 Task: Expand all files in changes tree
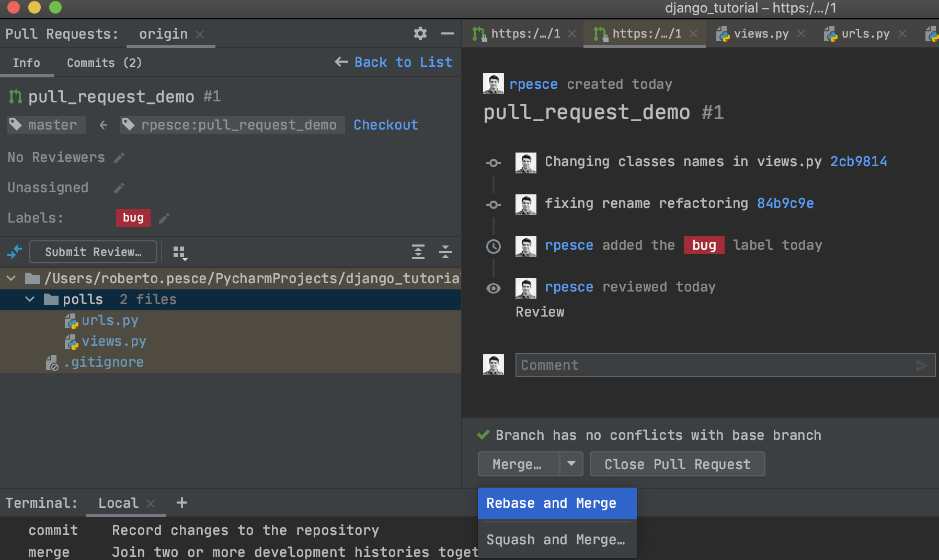coord(418,252)
